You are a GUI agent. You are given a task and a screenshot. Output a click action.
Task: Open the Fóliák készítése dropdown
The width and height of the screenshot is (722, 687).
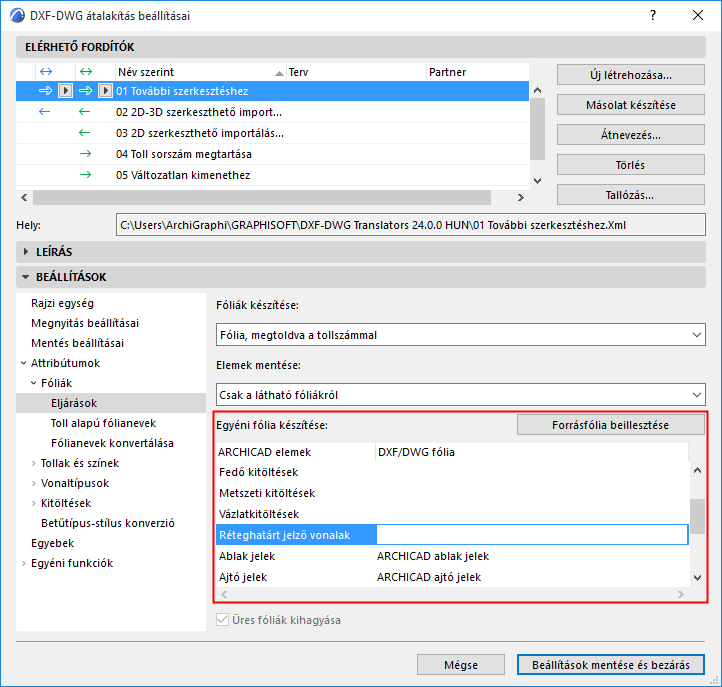pyautogui.click(x=460, y=335)
